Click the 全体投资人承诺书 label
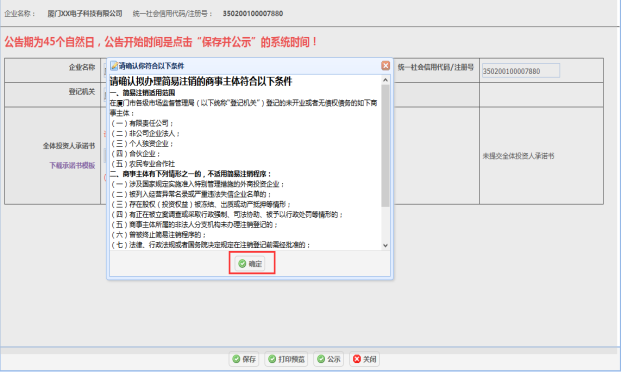Image resolution: width=621 pixels, height=372 pixels. [x=69, y=146]
